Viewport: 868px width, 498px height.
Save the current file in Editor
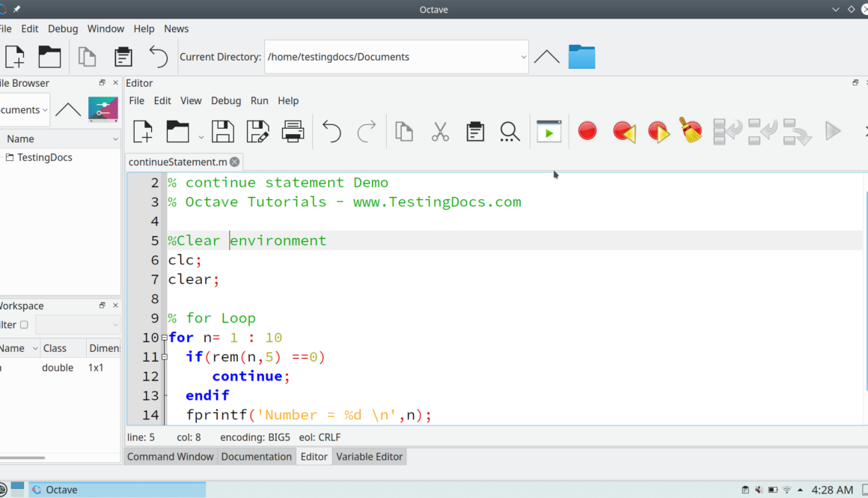(222, 132)
